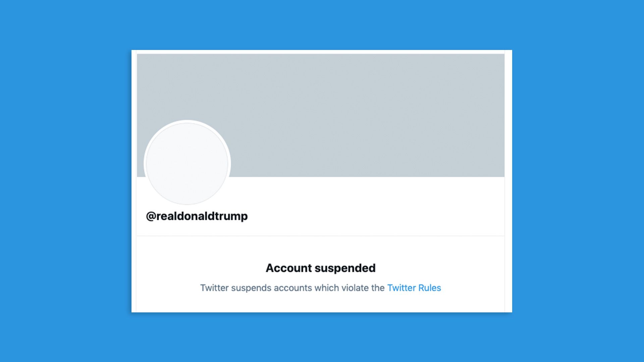Click the blue background below the card
Viewport: 644px width, 362px height.
pyautogui.click(x=322, y=337)
